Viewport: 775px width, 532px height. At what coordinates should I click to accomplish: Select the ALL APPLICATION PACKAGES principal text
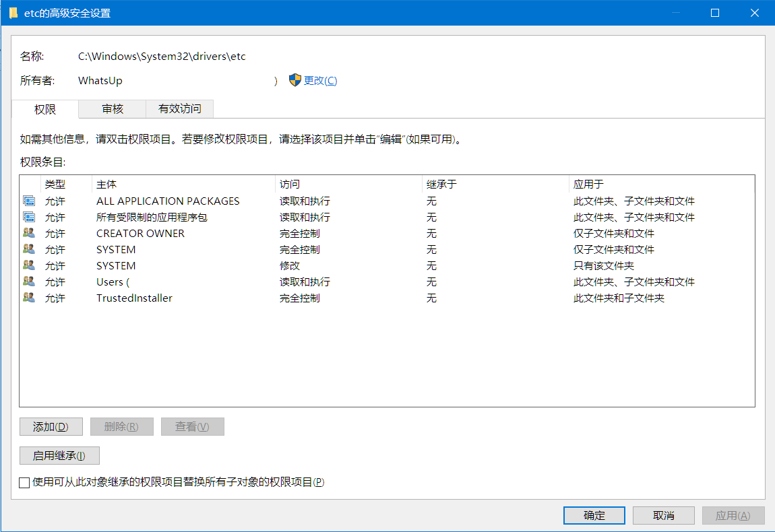(168, 201)
